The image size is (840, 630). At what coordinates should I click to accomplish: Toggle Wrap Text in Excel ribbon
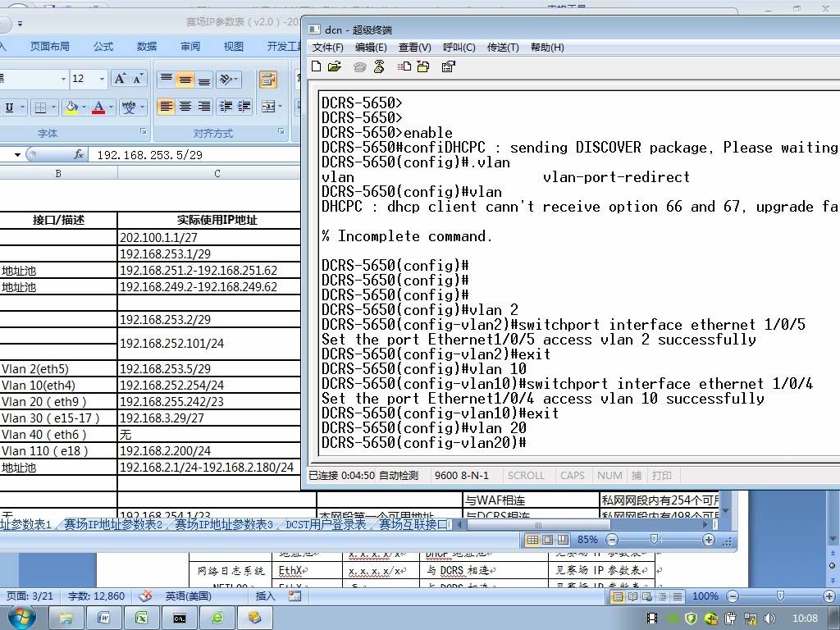(268, 80)
